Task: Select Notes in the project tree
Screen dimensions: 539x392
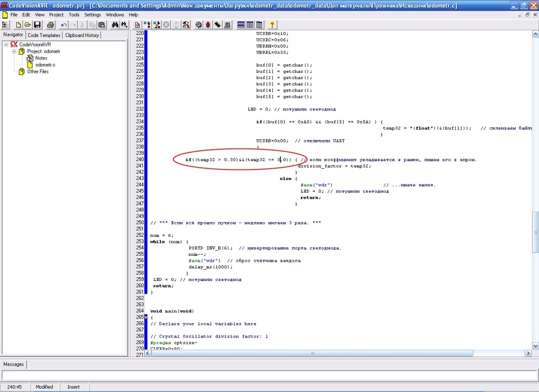Action: tap(41, 58)
